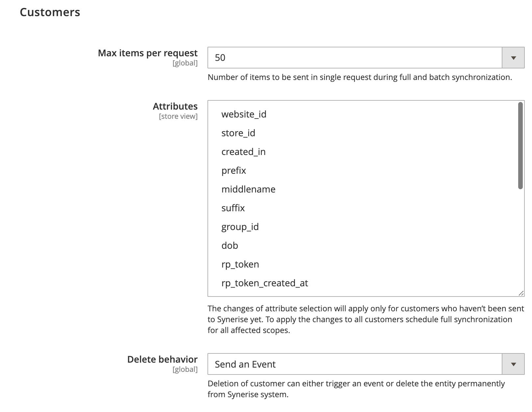Click the Attributes field label

pyautogui.click(x=175, y=106)
